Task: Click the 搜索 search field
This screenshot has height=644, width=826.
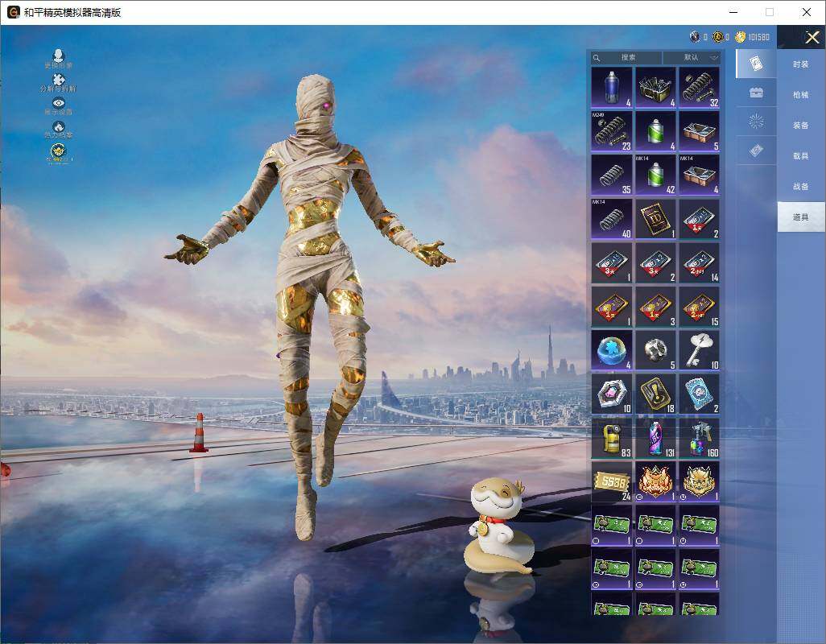Action: pyautogui.click(x=626, y=57)
